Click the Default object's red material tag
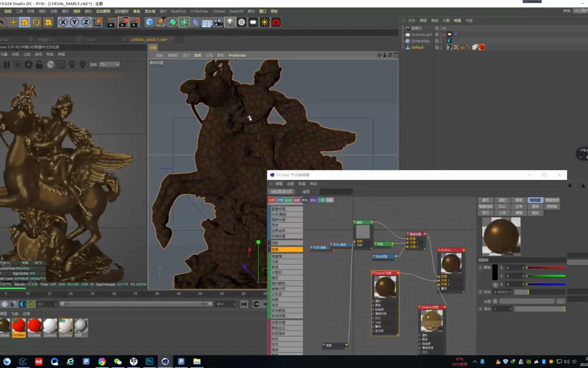 [x=481, y=47]
